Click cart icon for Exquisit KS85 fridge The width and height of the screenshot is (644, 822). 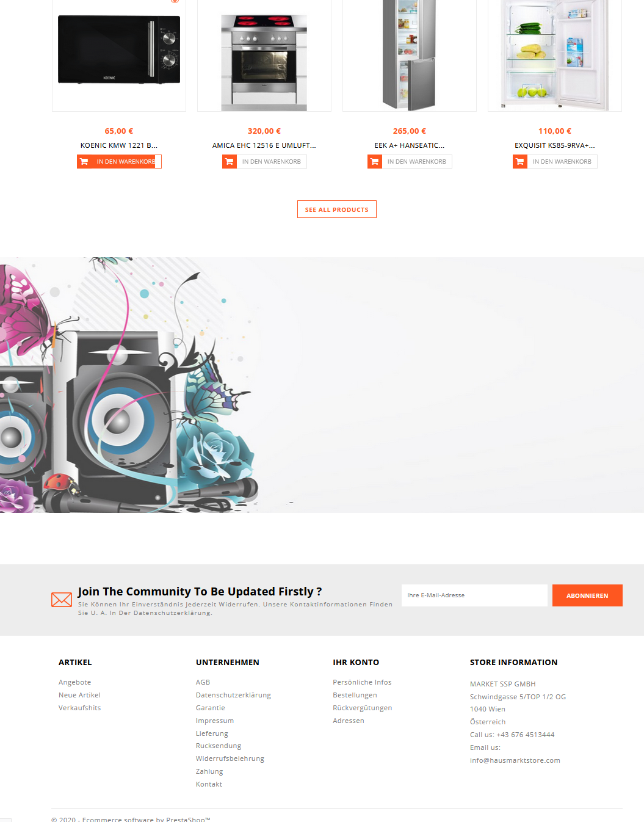(x=520, y=162)
